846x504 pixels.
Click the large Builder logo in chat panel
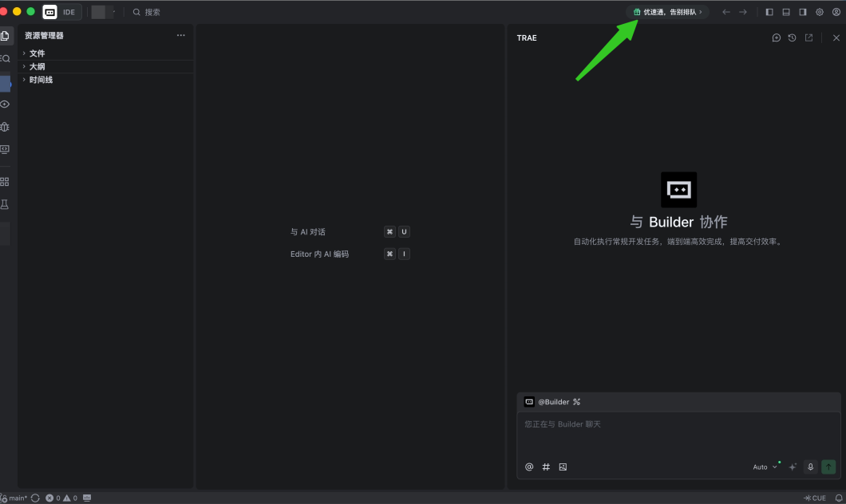[678, 190]
